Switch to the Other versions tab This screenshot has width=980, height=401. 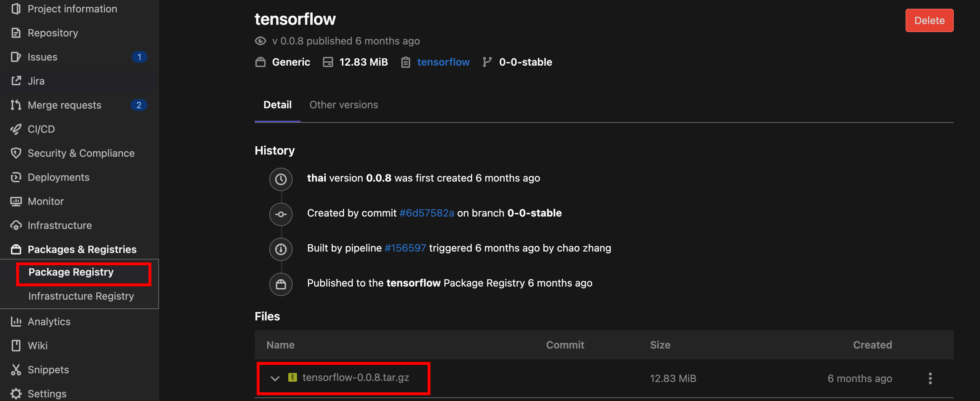coord(344,105)
